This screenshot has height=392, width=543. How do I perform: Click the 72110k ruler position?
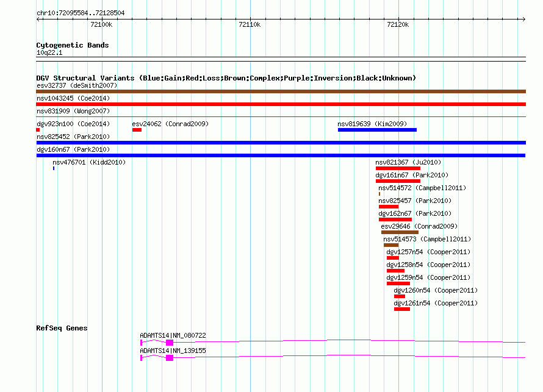pos(250,24)
